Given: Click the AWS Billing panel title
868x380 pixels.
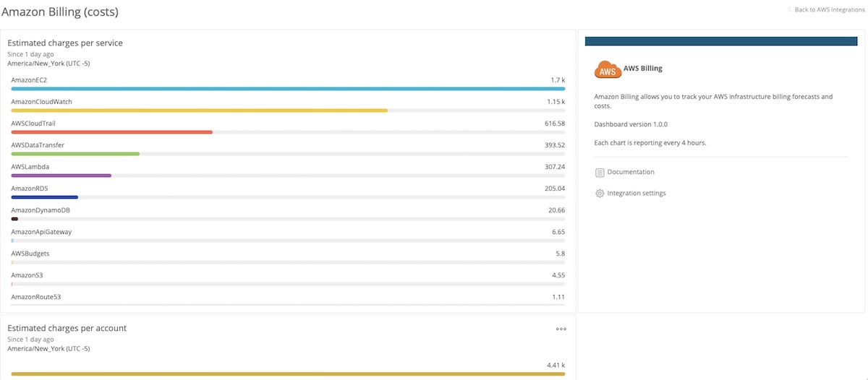Looking at the screenshot, I should tap(642, 69).
